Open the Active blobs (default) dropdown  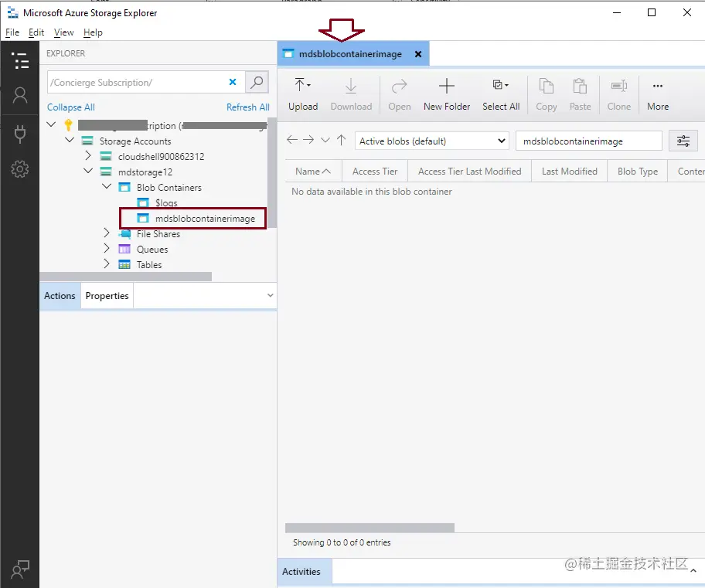click(x=433, y=140)
